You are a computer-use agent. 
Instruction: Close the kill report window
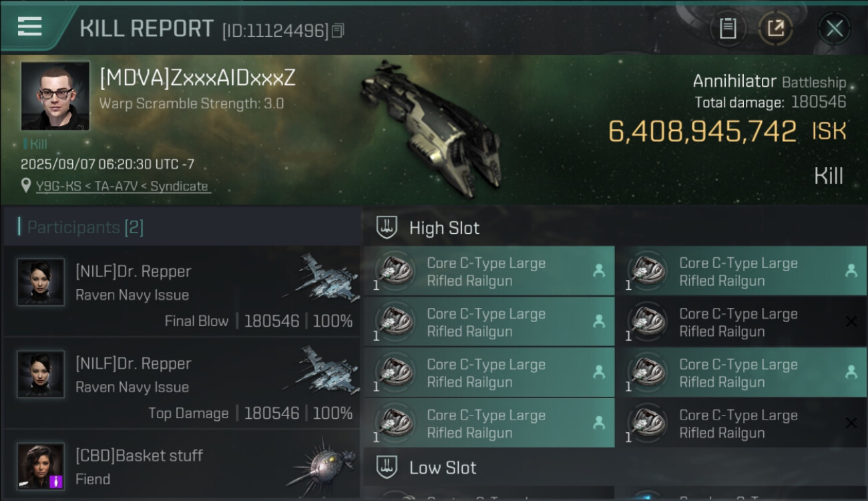(834, 29)
